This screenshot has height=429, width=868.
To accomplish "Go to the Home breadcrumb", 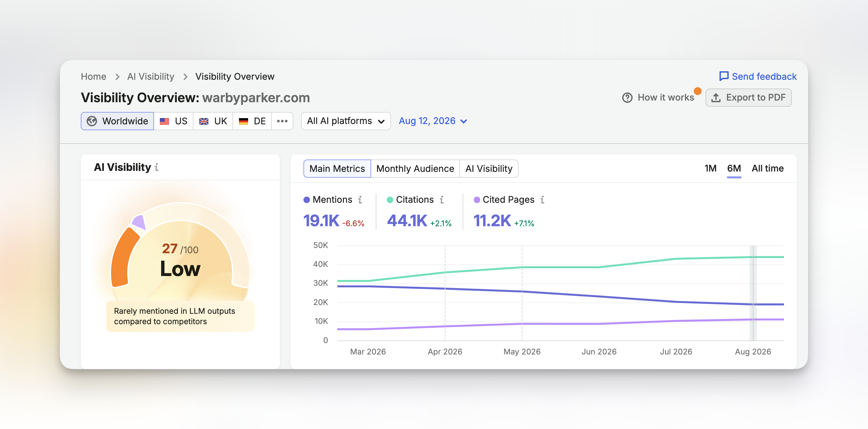I will pyautogui.click(x=93, y=77).
